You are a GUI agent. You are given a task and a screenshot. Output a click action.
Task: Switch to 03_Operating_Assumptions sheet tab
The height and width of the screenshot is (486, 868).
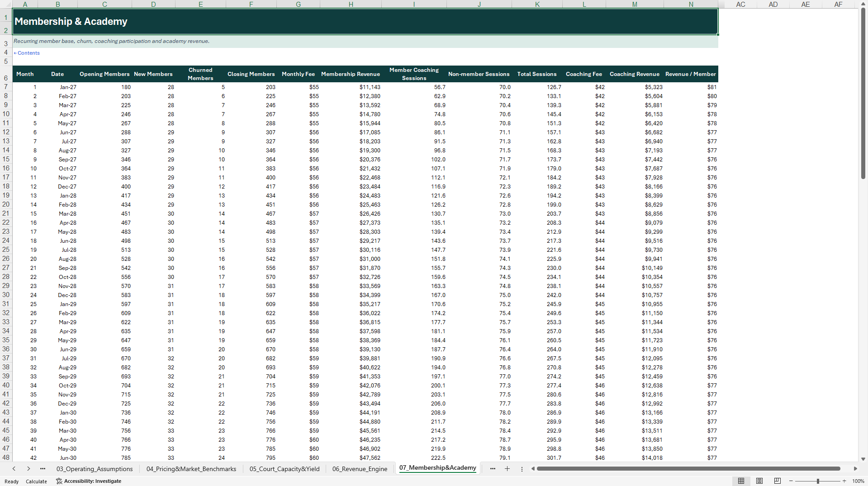coord(95,469)
